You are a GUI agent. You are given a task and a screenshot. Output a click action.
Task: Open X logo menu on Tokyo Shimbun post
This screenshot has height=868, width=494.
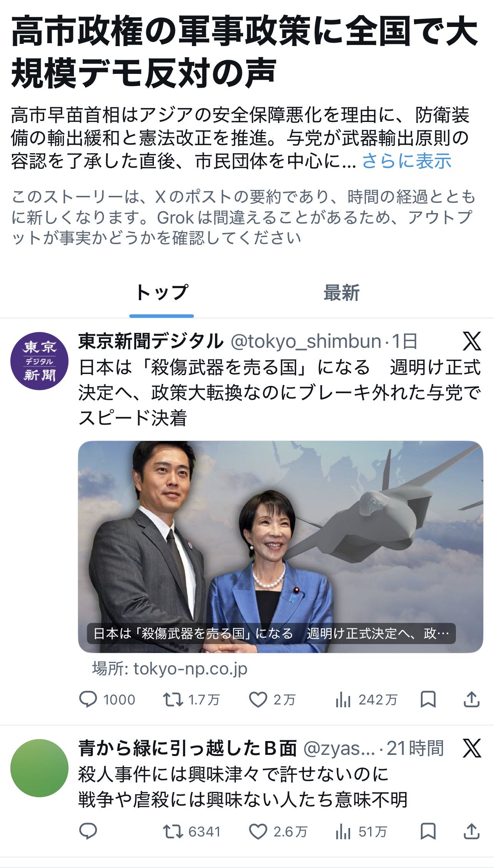point(472,341)
